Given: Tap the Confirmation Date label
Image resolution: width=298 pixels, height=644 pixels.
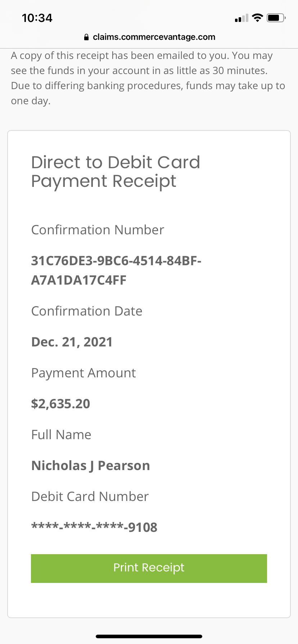Looking at the screenshot, I should (x=87, y=311).
